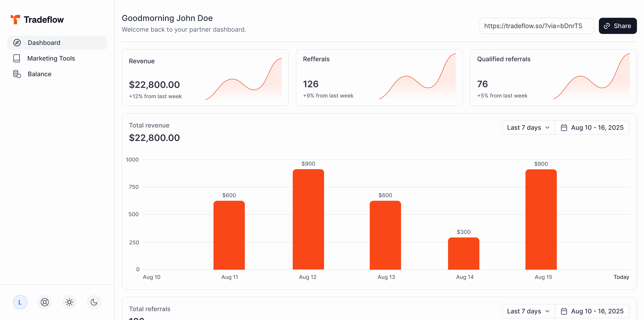Click the Tradeflow brand name

point(44,20)
